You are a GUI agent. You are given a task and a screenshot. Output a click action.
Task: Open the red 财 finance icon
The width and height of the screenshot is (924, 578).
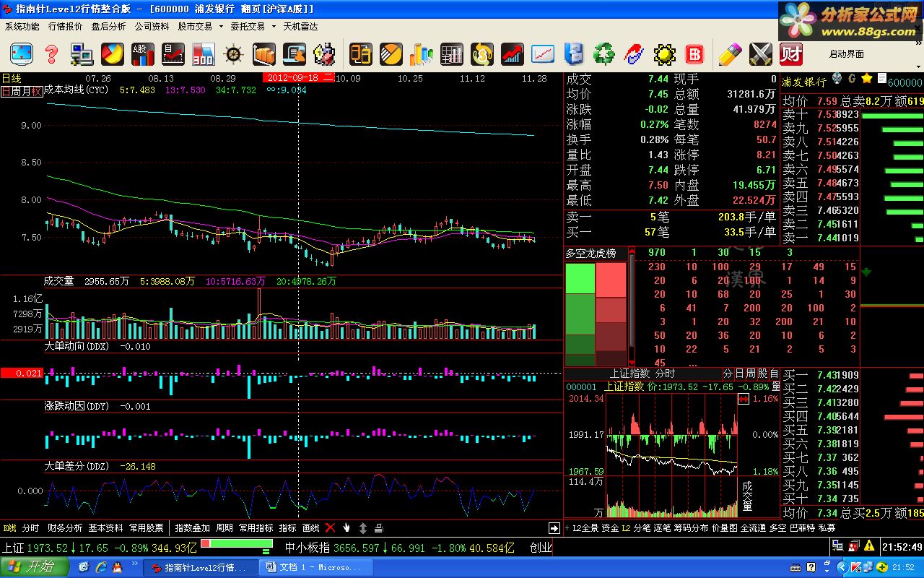791,53
